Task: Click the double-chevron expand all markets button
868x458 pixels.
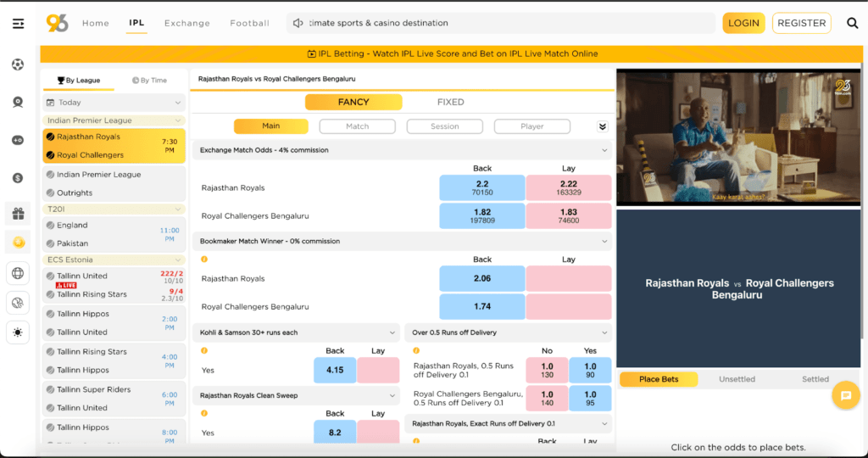Action: point(603,126)
